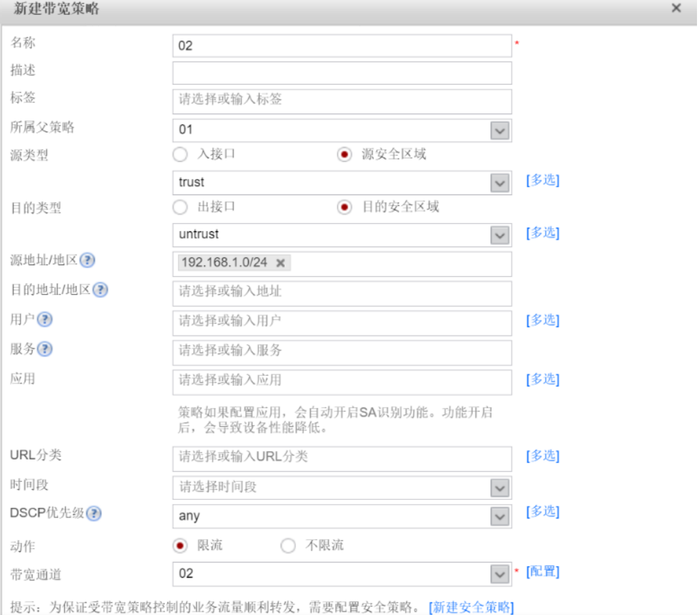
Task: Click help icon next to 用户
Action: point(45,319)
